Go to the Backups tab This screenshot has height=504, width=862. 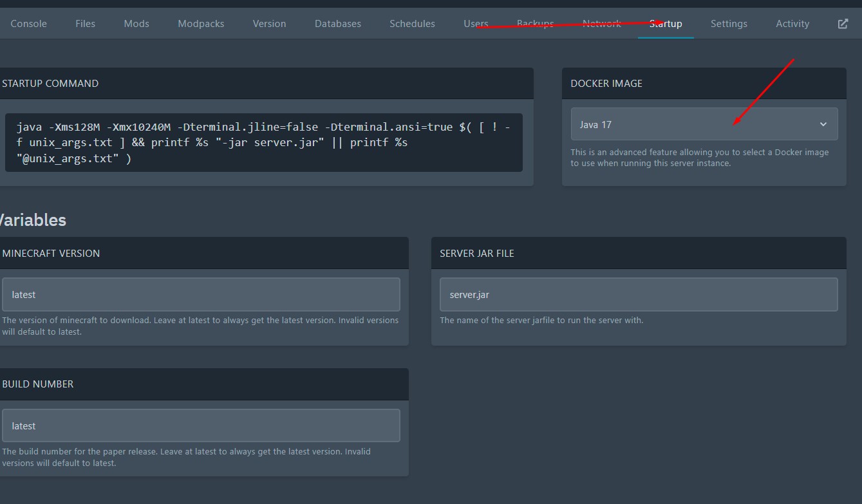coord(535,24)
